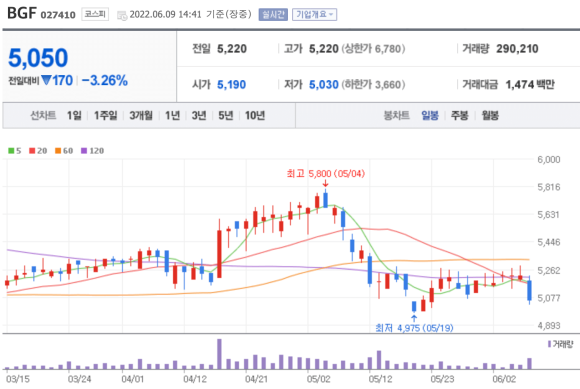This screenshot has width=580, height=389.
Task: Select the 1일 line chart period
Action: (74, 115)
